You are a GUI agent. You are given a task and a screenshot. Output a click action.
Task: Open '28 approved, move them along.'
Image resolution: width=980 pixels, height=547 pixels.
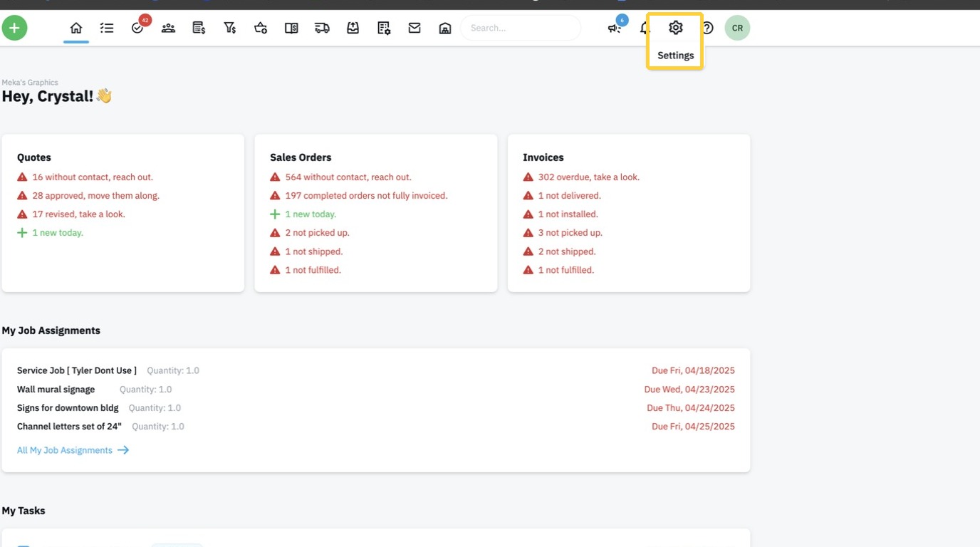96,196
